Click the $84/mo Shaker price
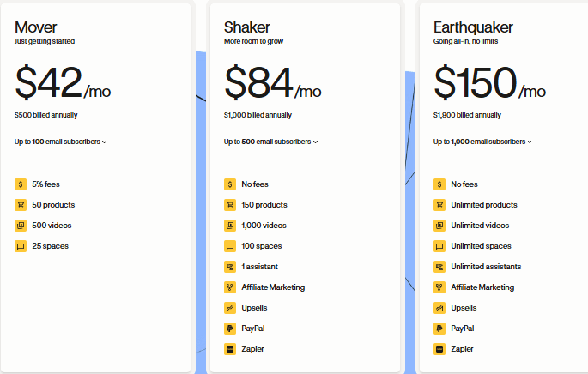Screen dimensions: 588x374 point(273,82)
